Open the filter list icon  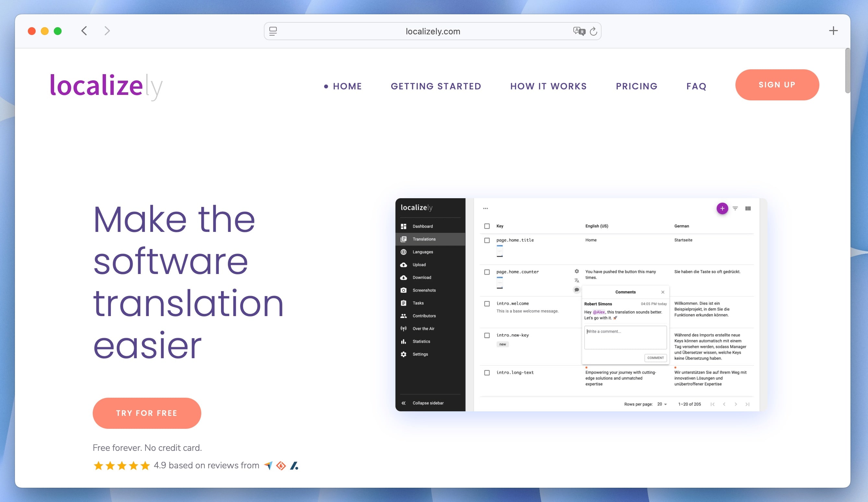click(x=735, y=208)
